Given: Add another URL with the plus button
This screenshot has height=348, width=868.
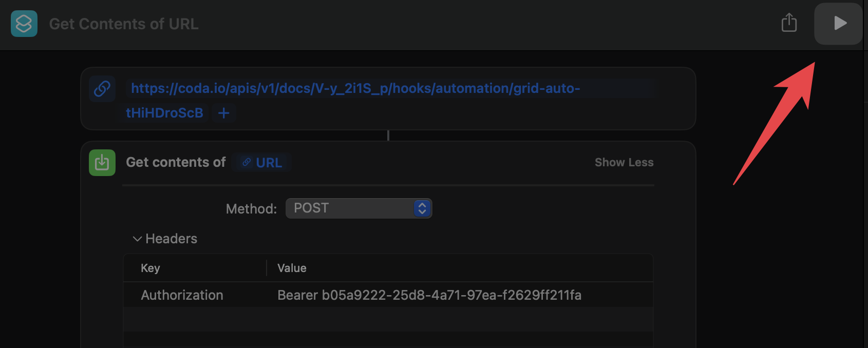Looking at the screenshot, I should click(x=224, y=113).
